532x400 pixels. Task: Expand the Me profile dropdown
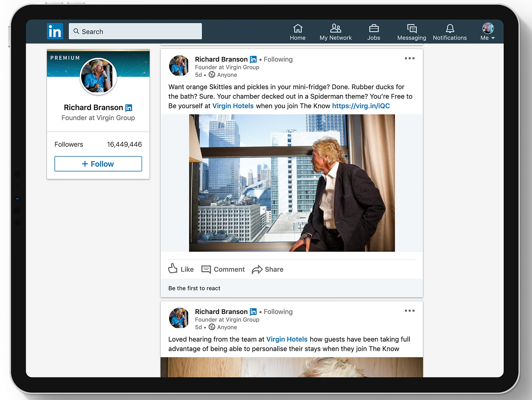pyautogui.click(x=488, y=32)
